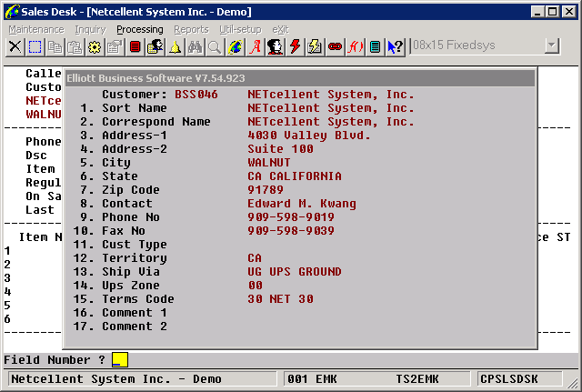Click the Customer number BSS046
The width and height of the screenshot is (582, 392).
pyautogui.click(x=196, y=95)
